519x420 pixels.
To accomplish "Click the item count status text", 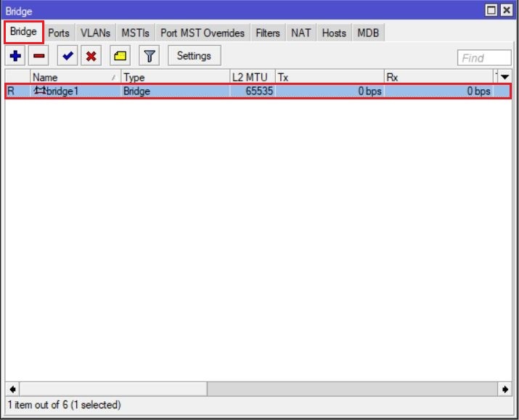I will point(64,405).
